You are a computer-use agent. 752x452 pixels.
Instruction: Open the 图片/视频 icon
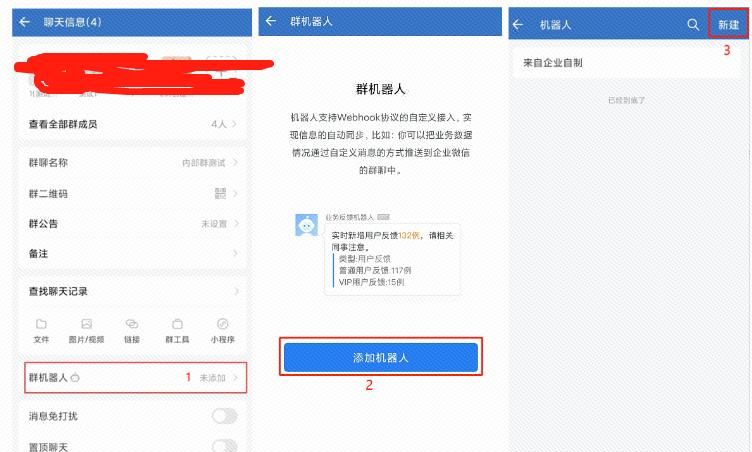(86, 324)
